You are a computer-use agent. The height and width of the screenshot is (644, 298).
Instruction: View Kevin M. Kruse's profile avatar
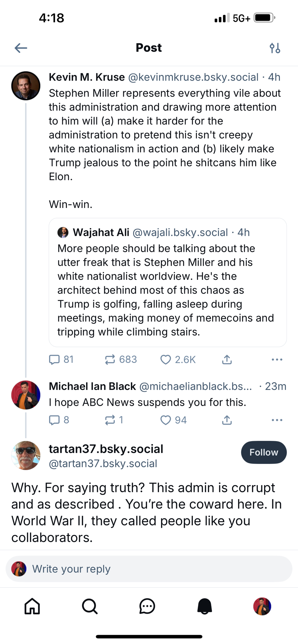tap(26, 86)
